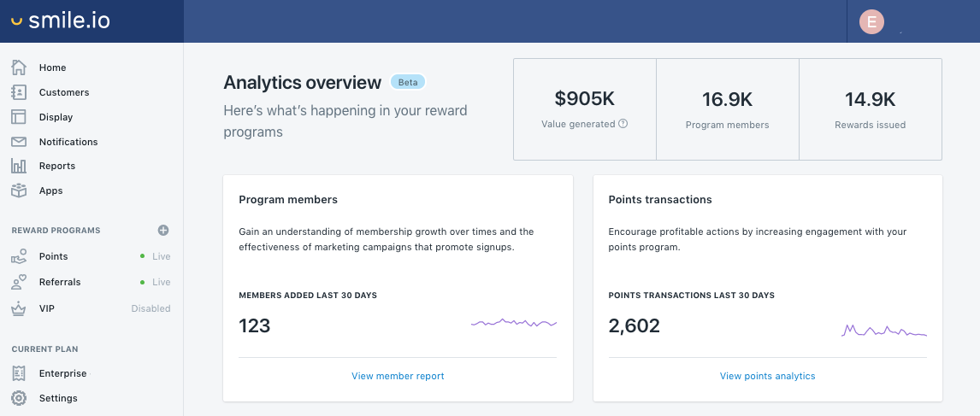Open the user avatar E menu
The width and height of the screenshot is (980, 416).
tap(871, 22)
